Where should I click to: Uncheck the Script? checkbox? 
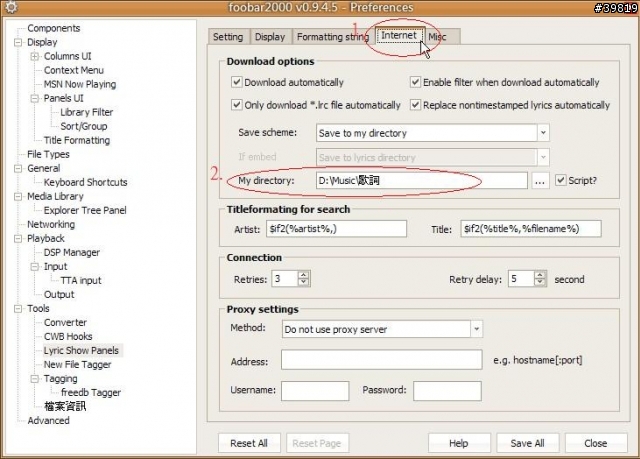coord(561,180)
